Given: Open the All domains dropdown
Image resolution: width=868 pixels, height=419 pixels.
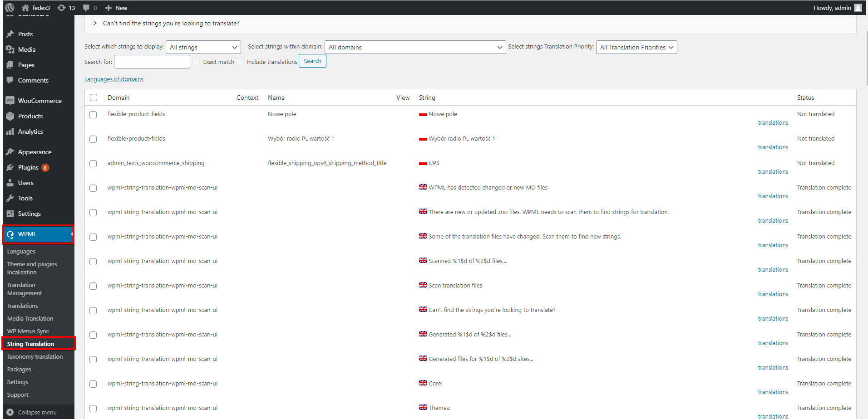Looking at the screenshot, I should (x=415, y=47).
